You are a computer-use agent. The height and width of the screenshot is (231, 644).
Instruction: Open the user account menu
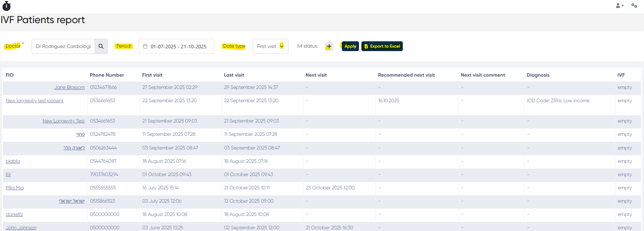tap(619, 6)
